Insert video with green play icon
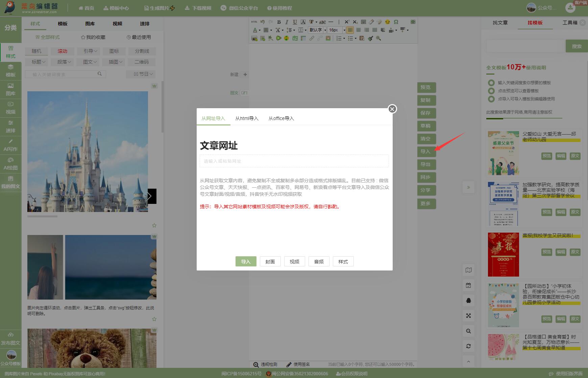 [x=278, y=38]
